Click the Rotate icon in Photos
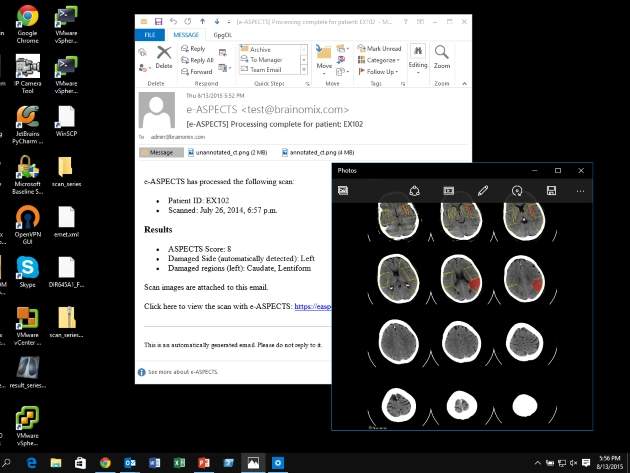 click(x=517, y=190)
